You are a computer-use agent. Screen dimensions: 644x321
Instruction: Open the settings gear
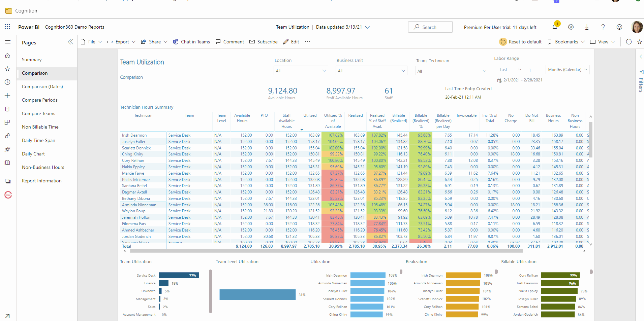(571, 27)
